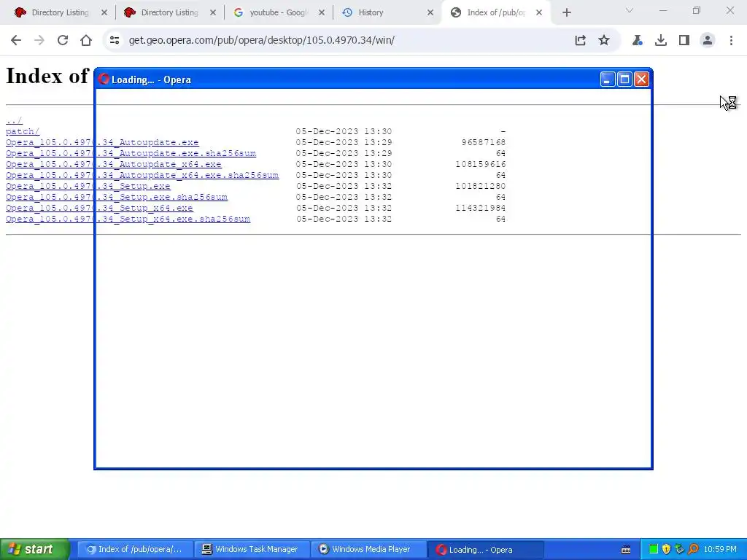Switch to Windows Media Player taskbar button
The width and height of the screenshot is (747, 560).
[x=368, y=550]
